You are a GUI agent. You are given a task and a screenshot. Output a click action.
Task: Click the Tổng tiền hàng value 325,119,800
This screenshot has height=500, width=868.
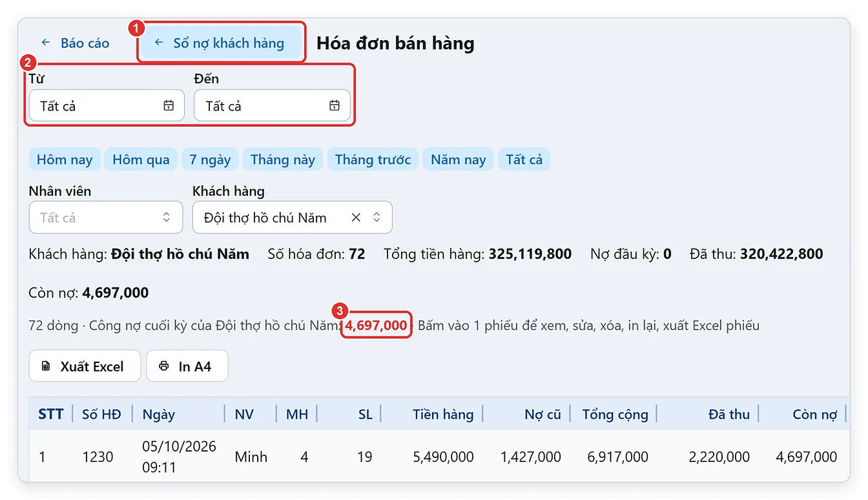point(530,254)
